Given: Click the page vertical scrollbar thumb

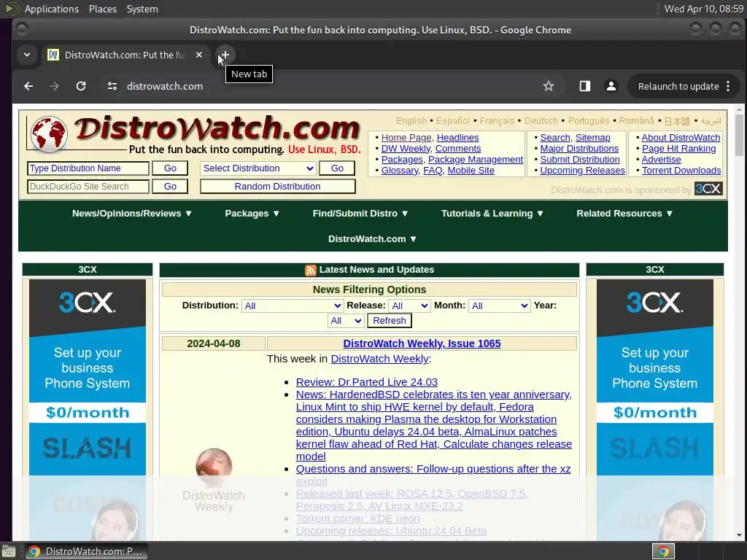Looking at the screenshot, I should coord(739,134).
